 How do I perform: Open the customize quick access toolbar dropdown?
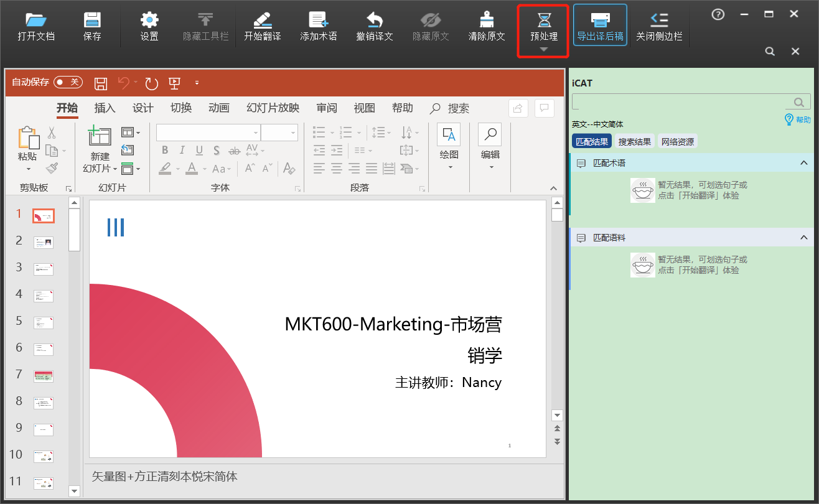(x=197, y=83)
